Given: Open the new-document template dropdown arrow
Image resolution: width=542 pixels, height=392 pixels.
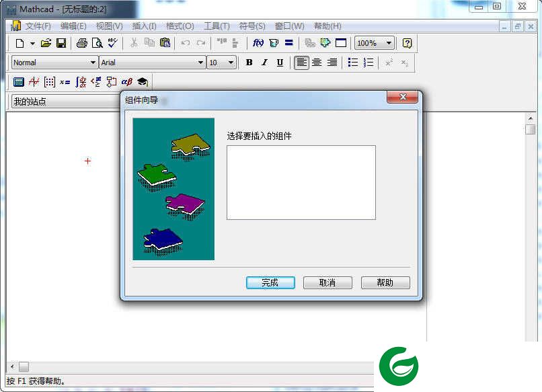Looking at the screenshot, I should [x=32, y=44].
